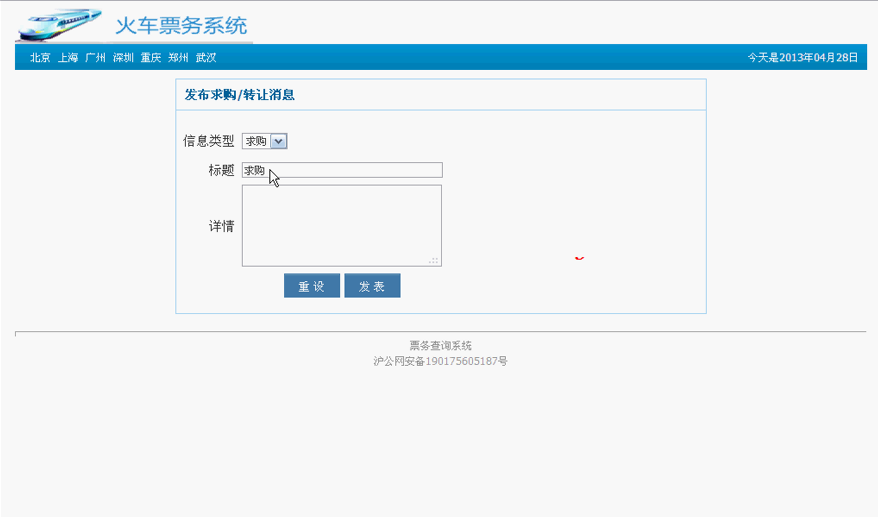Click the 详情 label
The height and width of the screenshot is (517, 878).
[x=221, y=226]
